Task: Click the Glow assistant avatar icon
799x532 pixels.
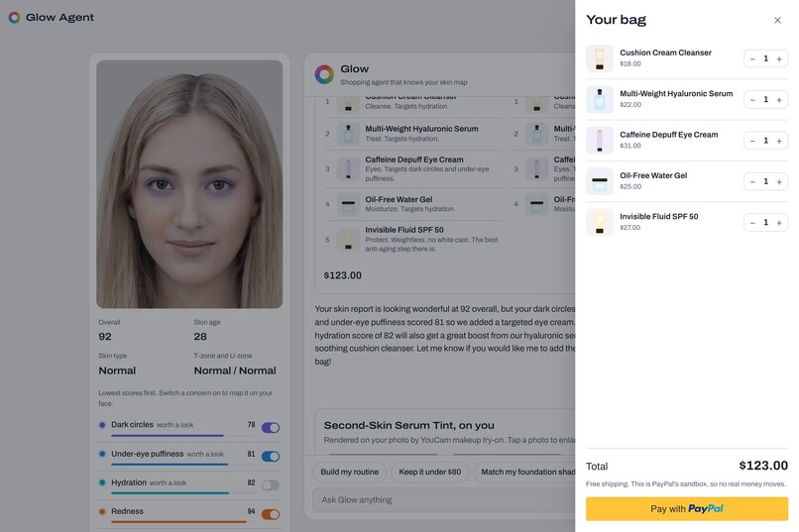Action: [324, 74]
